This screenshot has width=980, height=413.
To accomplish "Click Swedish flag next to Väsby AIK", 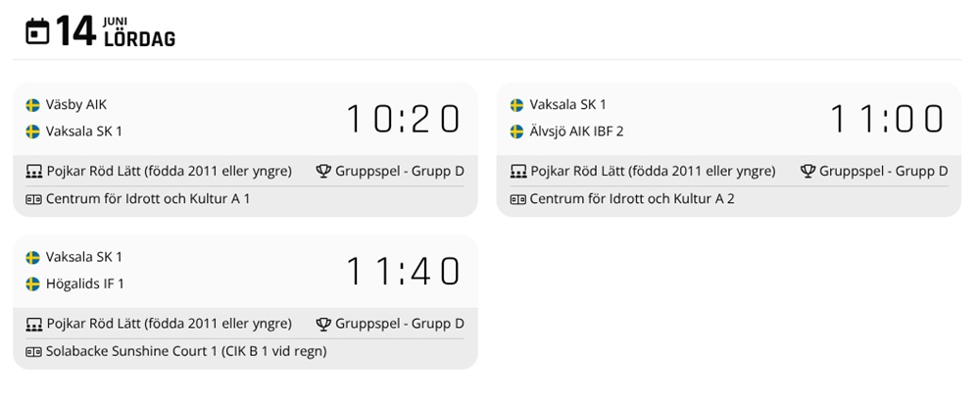I will pyautogui.click(x=32, y=105).
